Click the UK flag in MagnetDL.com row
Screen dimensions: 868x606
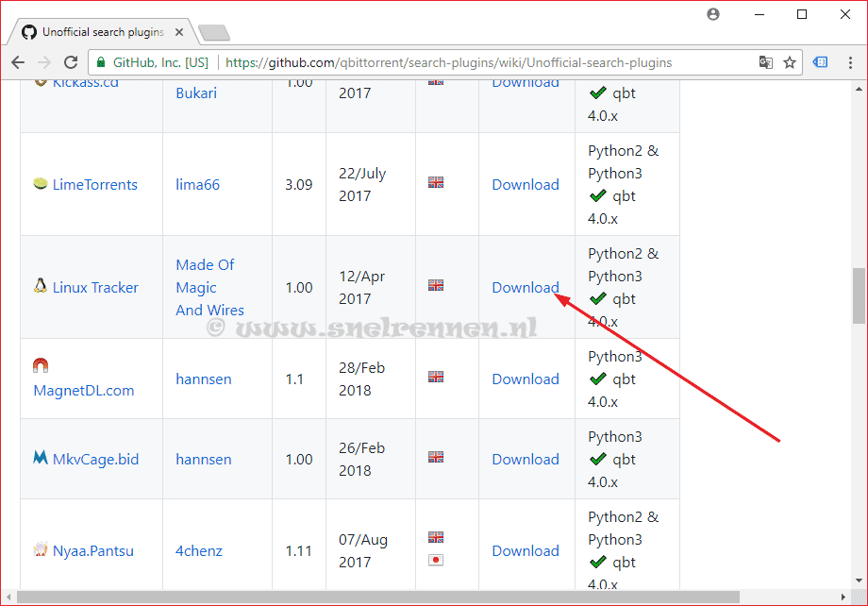(x=436, y=377)
